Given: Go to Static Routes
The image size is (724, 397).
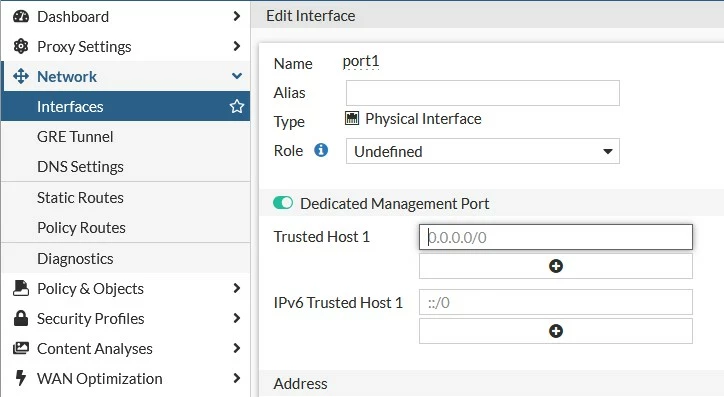Looking at the screenshot, I should (x=126, y=198).
